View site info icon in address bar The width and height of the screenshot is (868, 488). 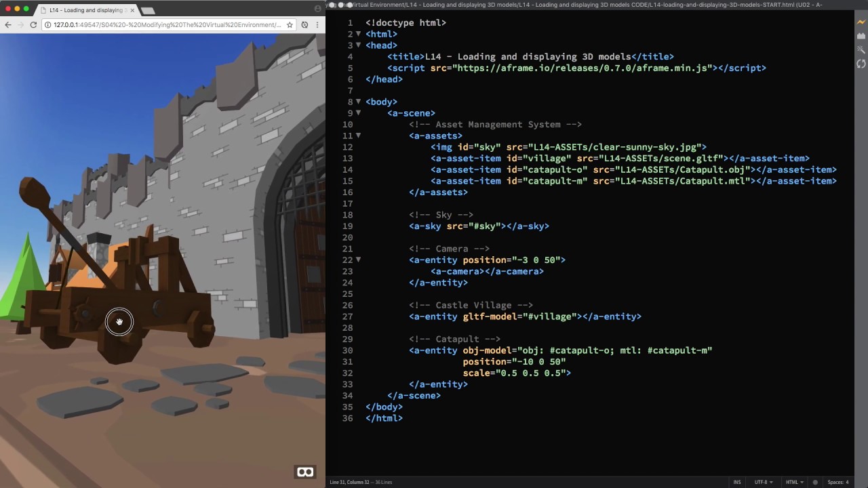[48, 24]
